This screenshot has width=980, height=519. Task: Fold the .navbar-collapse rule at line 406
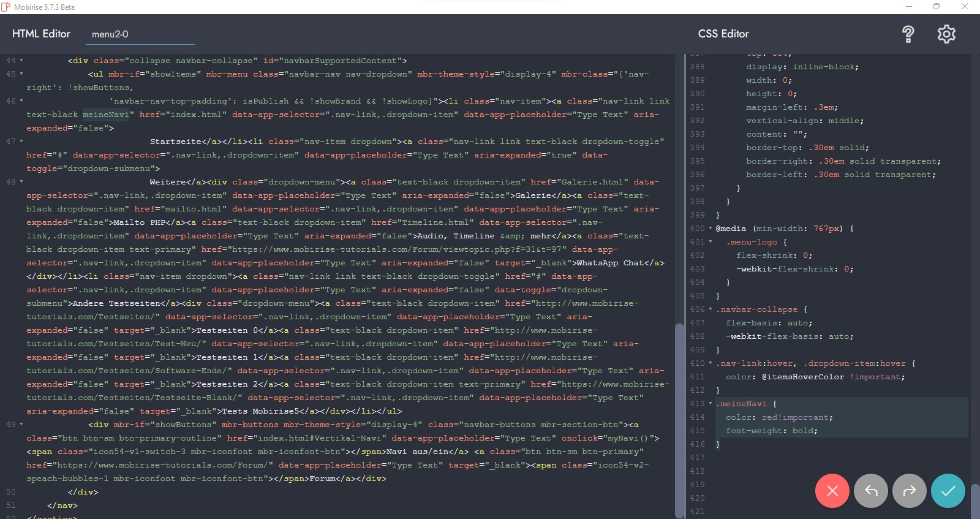(710, 309)
